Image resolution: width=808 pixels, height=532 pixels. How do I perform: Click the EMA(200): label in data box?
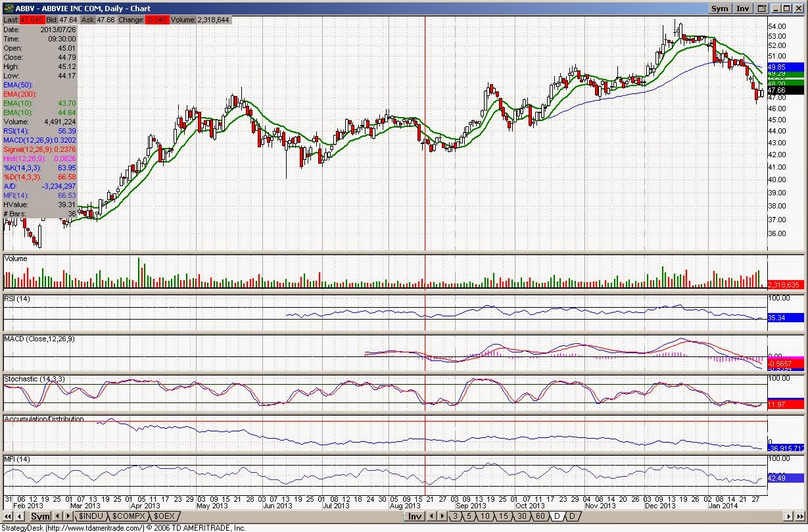coord(19,94)
